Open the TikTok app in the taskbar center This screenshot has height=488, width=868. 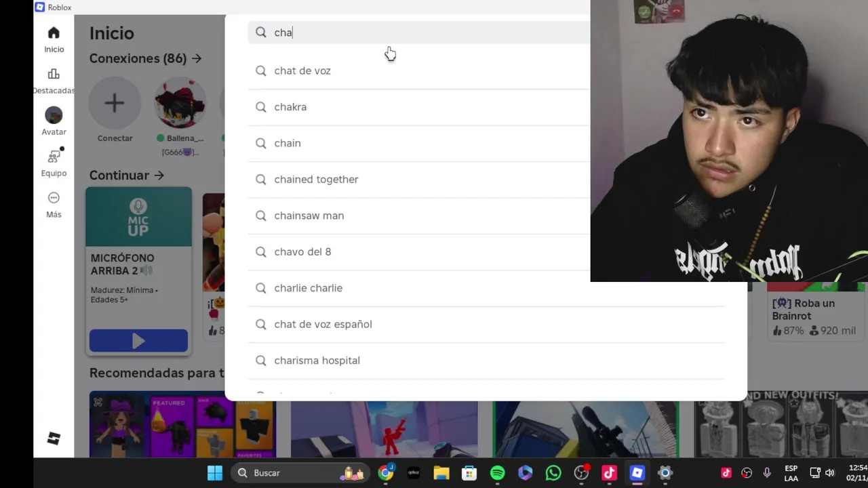pos(609,473)
